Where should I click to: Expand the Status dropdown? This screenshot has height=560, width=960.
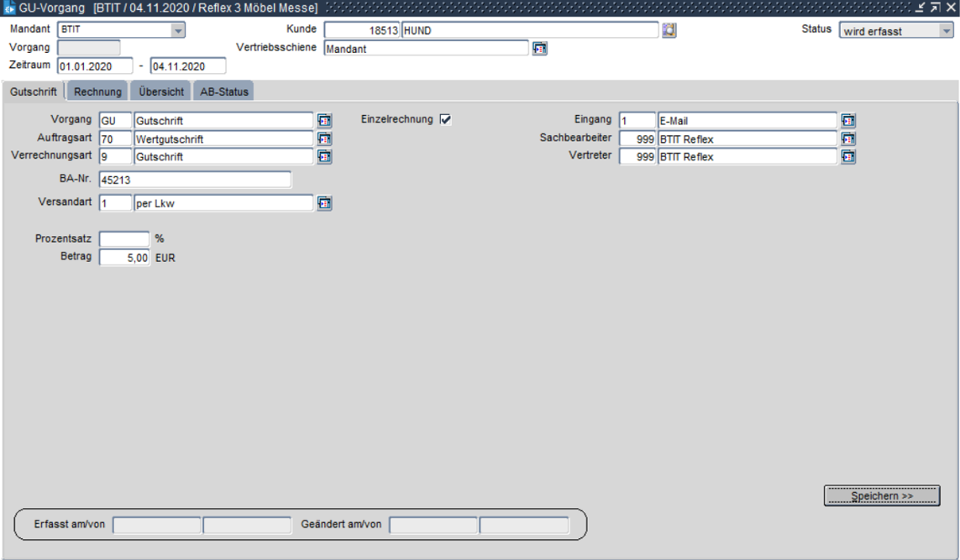pyautogui.click(x=946, y=30)
